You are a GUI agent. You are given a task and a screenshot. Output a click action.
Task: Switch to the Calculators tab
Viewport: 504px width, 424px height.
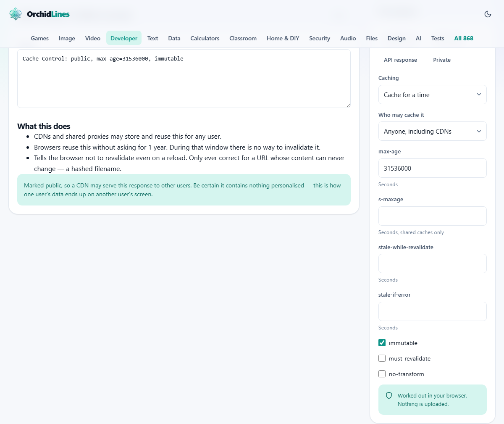pyautogui.click(x=205, y=38)
